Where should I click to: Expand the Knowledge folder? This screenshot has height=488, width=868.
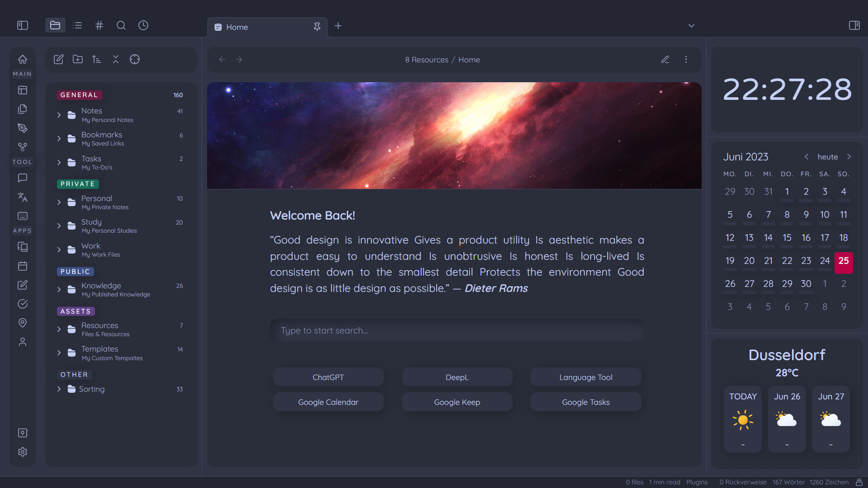coord(59,289)
